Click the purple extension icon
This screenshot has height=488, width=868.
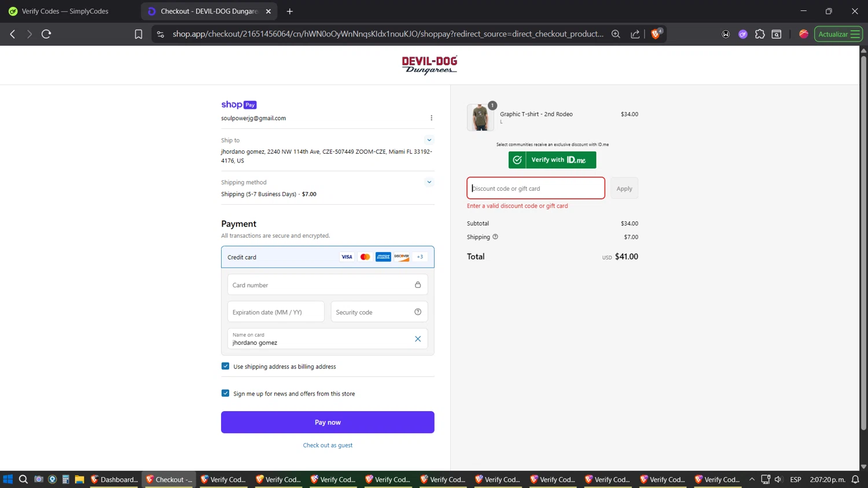tap(743, 34)
